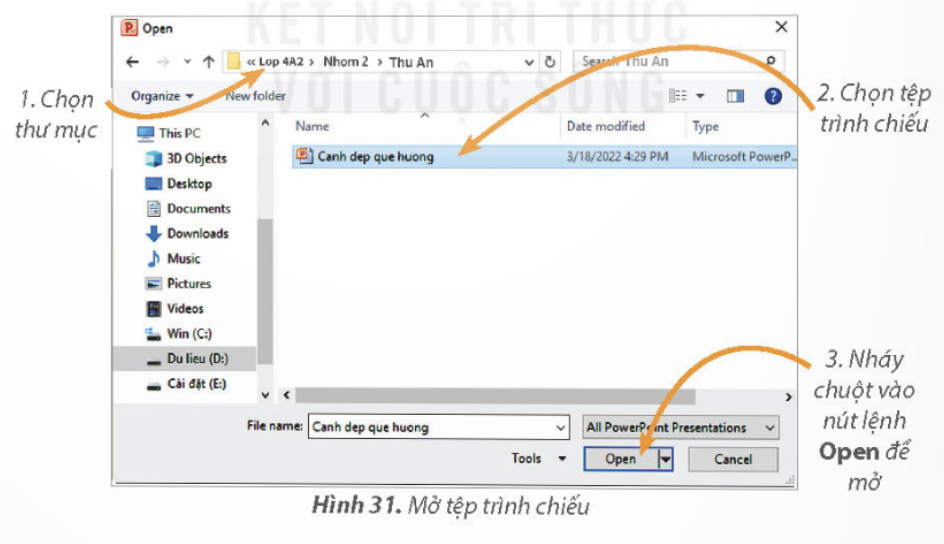Open the Nhom 2 breadcrumb

coord(346,61)
